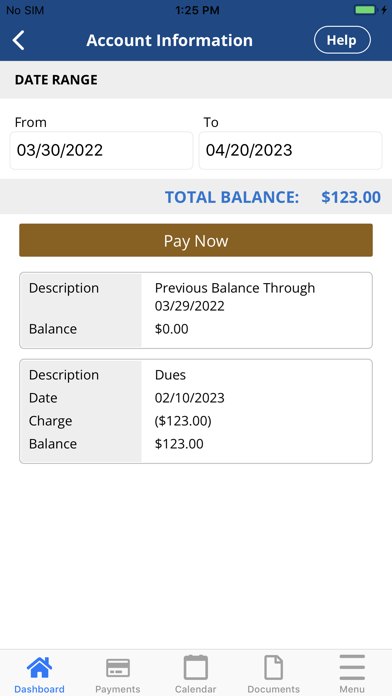392x696 pixels.
Task: Click the Help button
Action: pyautogui.click(x=342, y=40)
